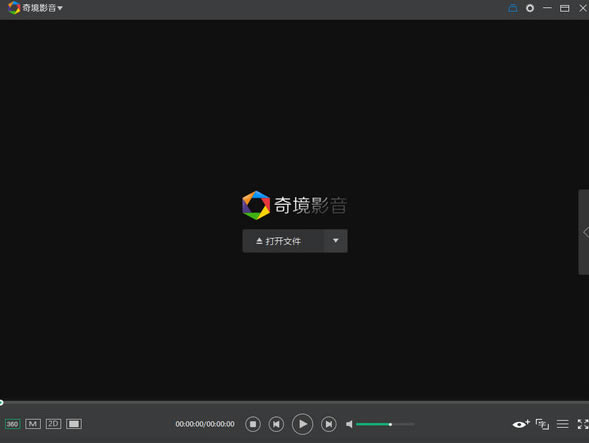This screenshot has height=443, width=589.
Task: Stop playback
Action: tap(253, 424)
